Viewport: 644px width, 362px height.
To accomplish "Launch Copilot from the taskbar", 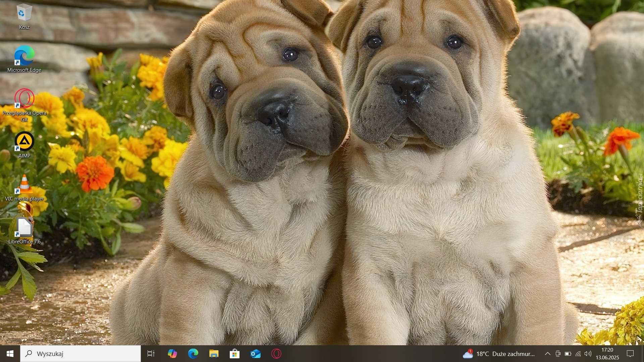I will click(172, 354).
